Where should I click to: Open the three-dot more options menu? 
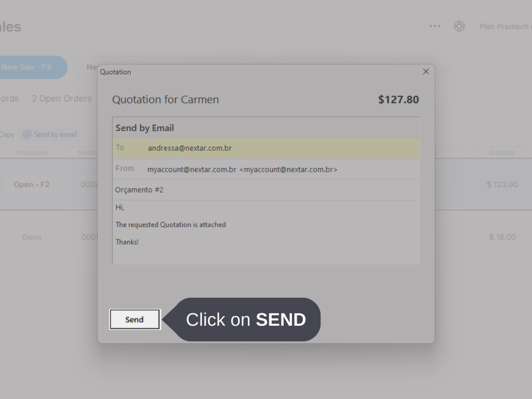point(434,26)
